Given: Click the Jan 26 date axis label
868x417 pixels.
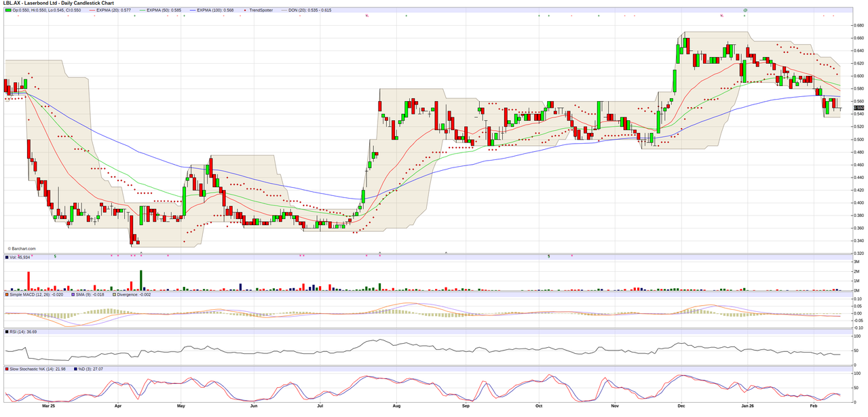Looking at the screenshot, I should (x=747, y=405).
